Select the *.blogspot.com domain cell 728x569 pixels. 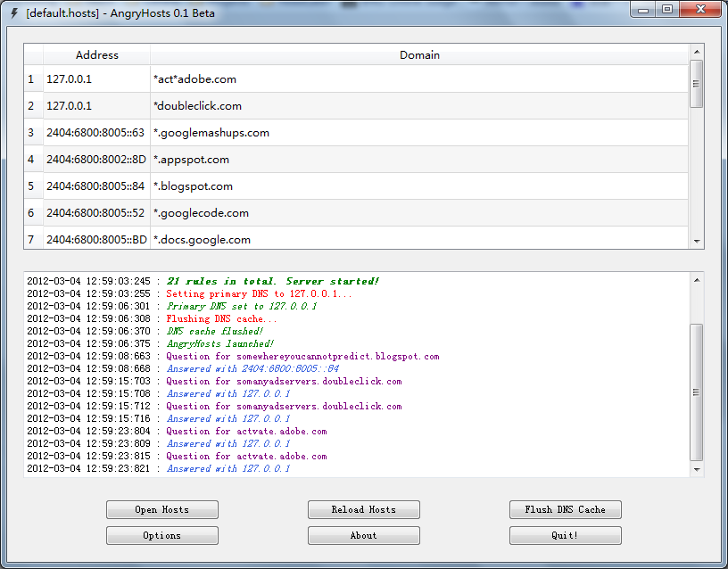tap(419, 186)
